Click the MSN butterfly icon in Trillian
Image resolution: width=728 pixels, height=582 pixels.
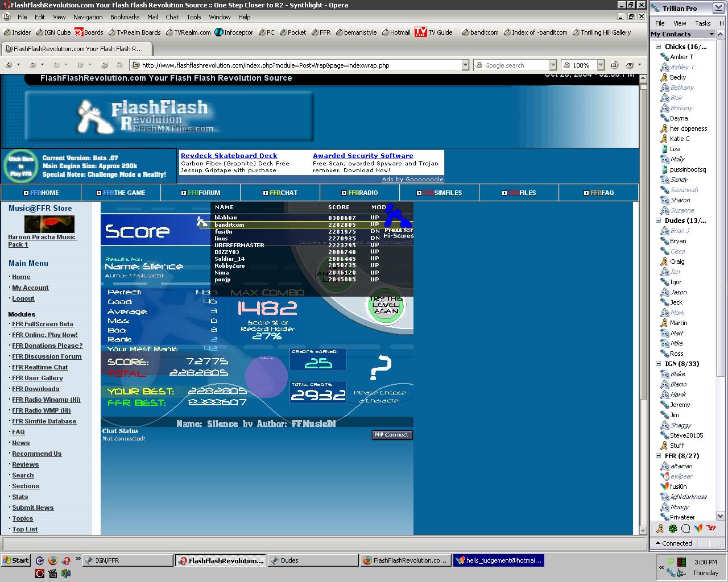[699, 528]
